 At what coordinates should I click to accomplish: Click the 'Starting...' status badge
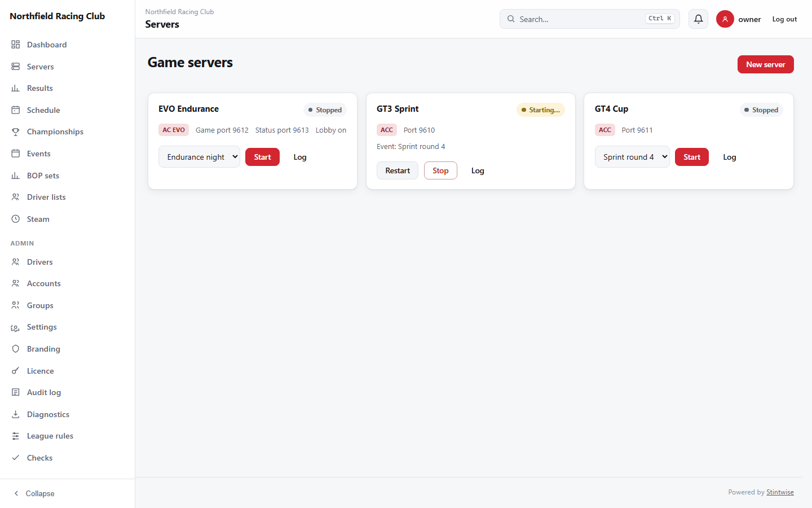click(541, 110)
